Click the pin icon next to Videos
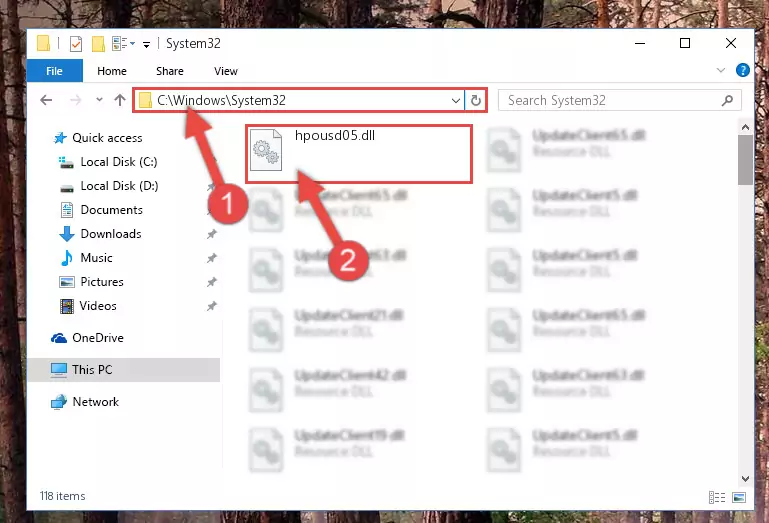769x523 pixels. click(x=211, y=306)
